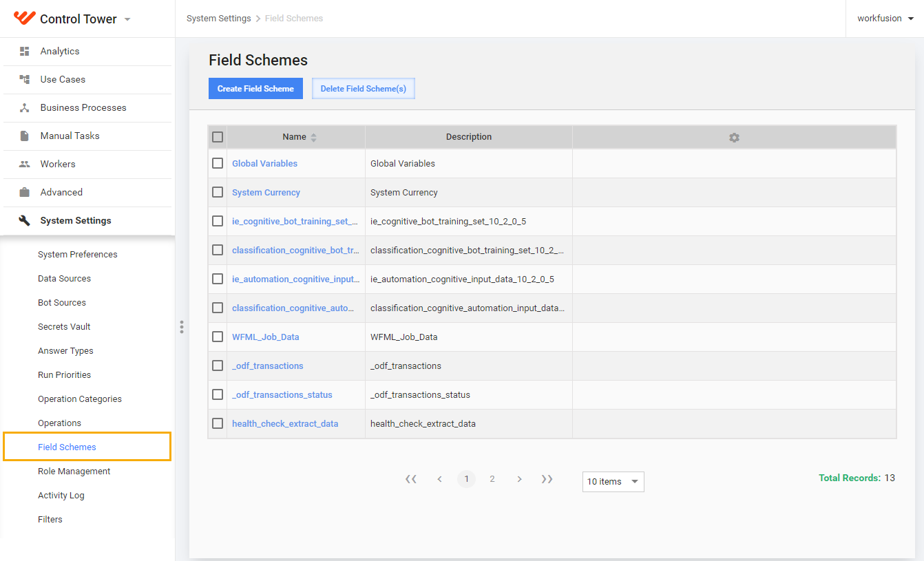Open the System Currency scheme link
Screen dimensions: 924x561
(266, 193)
